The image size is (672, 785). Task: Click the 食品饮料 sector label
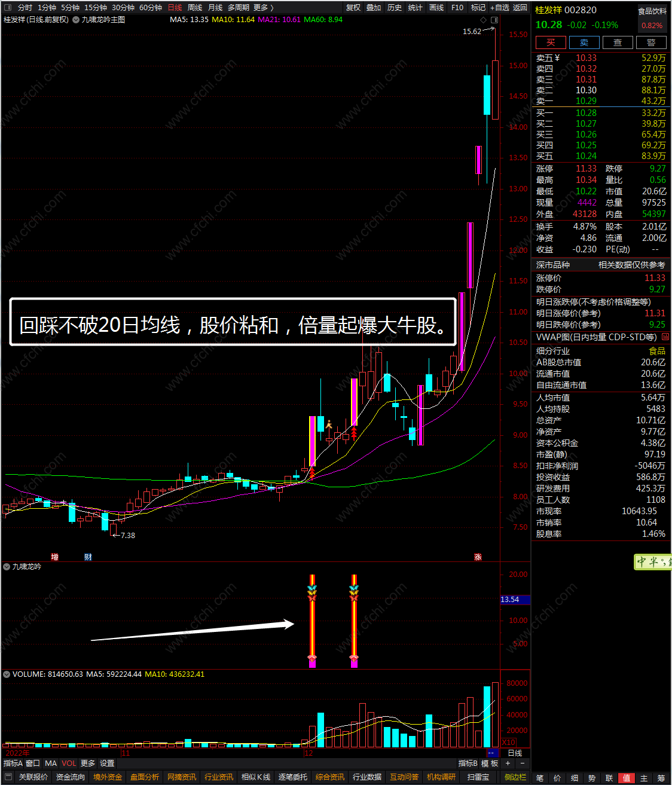652,11
